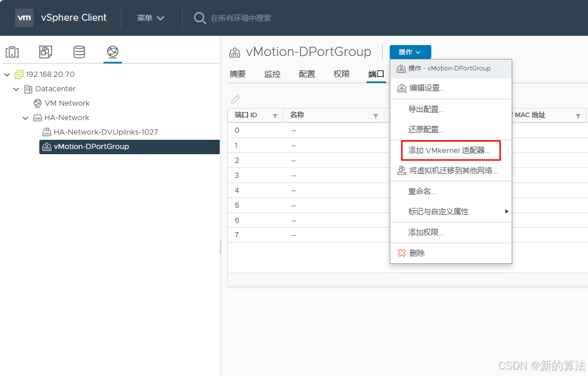Collapse the Datacenter tree node

tap(16, 89)
